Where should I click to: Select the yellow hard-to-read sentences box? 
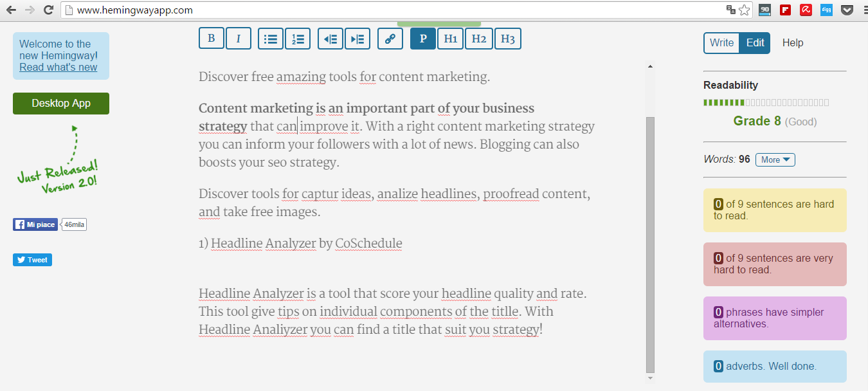coord(775,210)
